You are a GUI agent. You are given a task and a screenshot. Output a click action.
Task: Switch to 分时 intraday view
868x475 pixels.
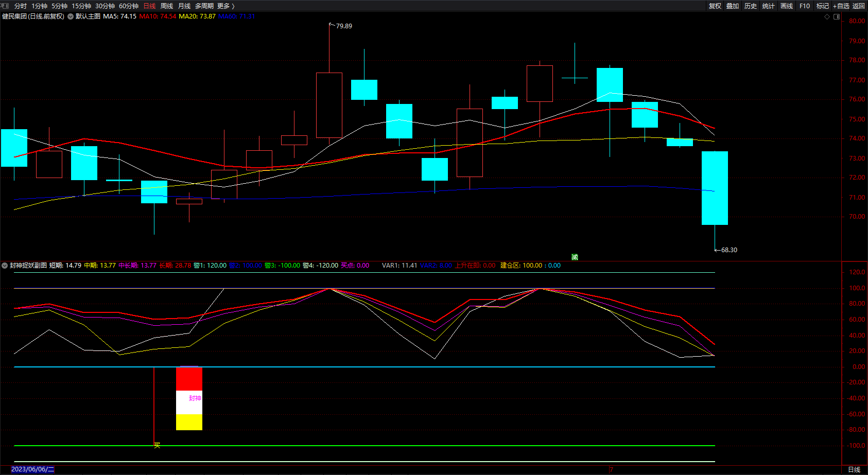coord(21,6)
